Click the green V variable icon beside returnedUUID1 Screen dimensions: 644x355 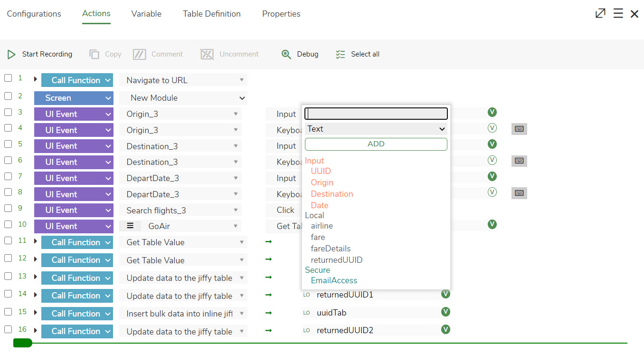tap(445, 294)
